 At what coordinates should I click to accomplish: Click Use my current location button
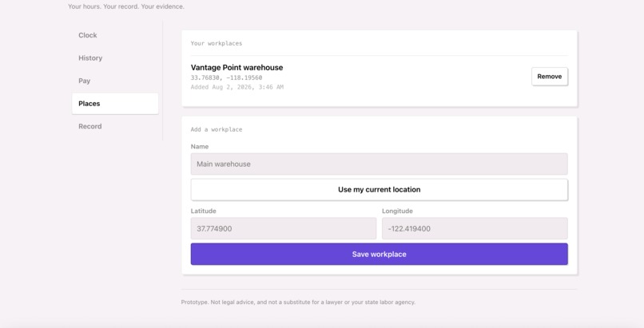pyautogui.click(x=379, y=190)
